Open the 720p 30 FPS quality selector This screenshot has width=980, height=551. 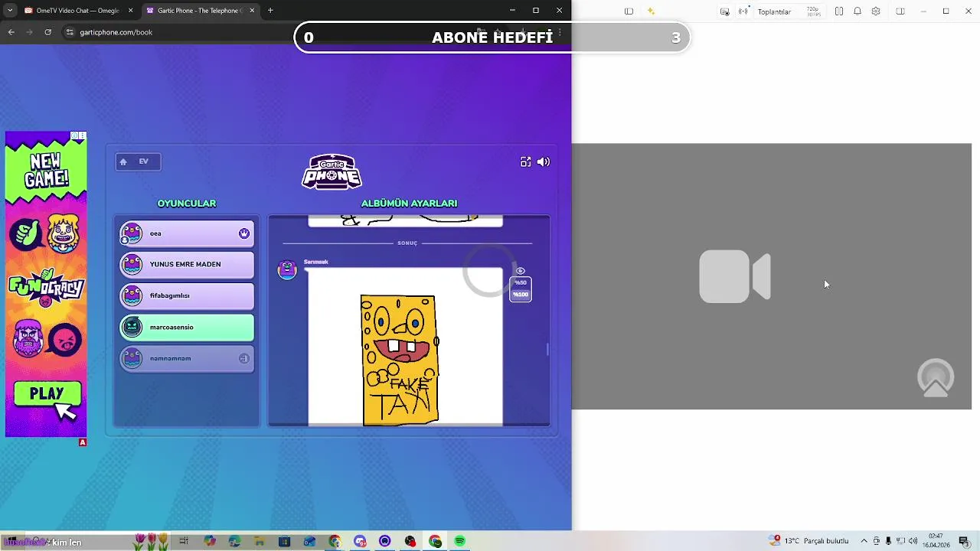coord(812,11)
